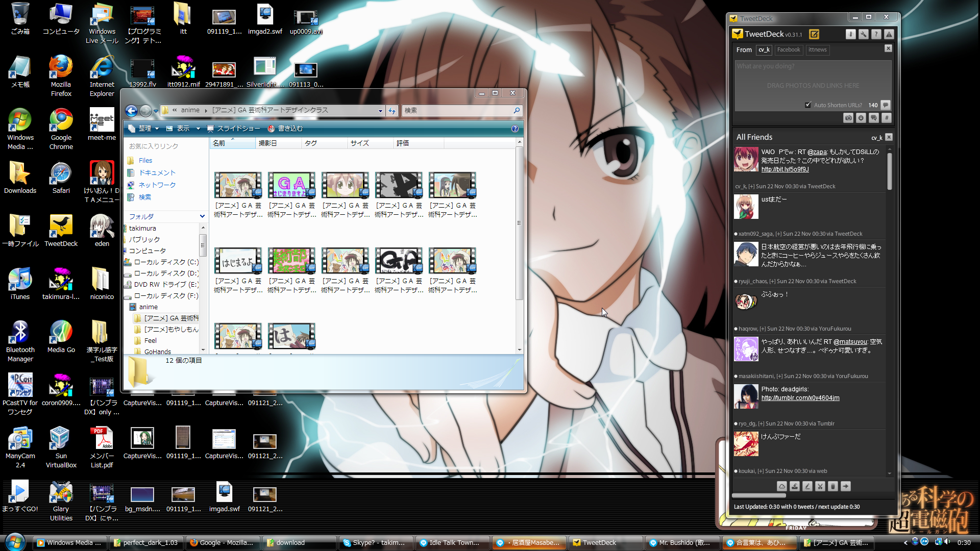980x551 pixels.
Task: Click All Friends column vertical scrollbar
Action: tap(889, 171)
